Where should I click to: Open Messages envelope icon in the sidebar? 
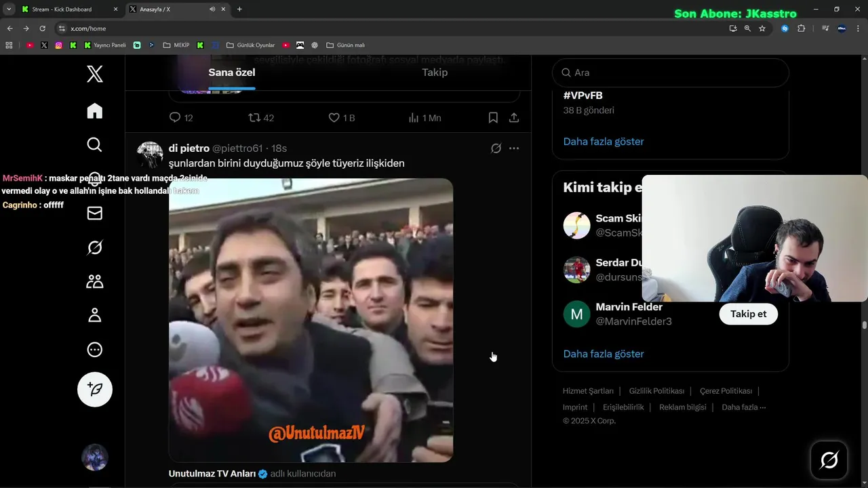point(95,213)
